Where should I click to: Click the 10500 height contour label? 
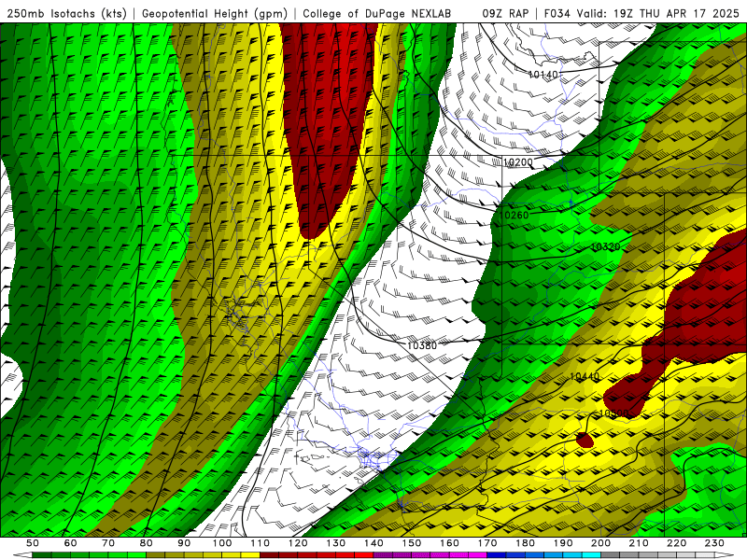(613, 413)
